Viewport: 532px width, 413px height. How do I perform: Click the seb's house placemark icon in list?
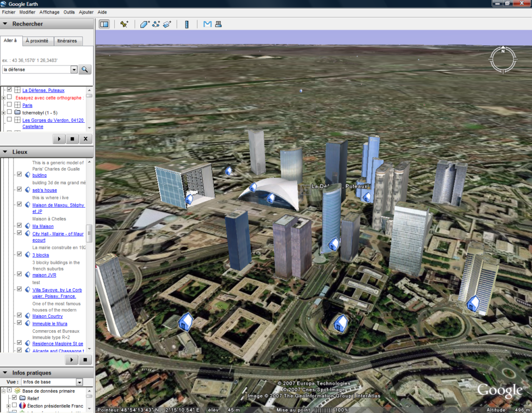point(28,190)
